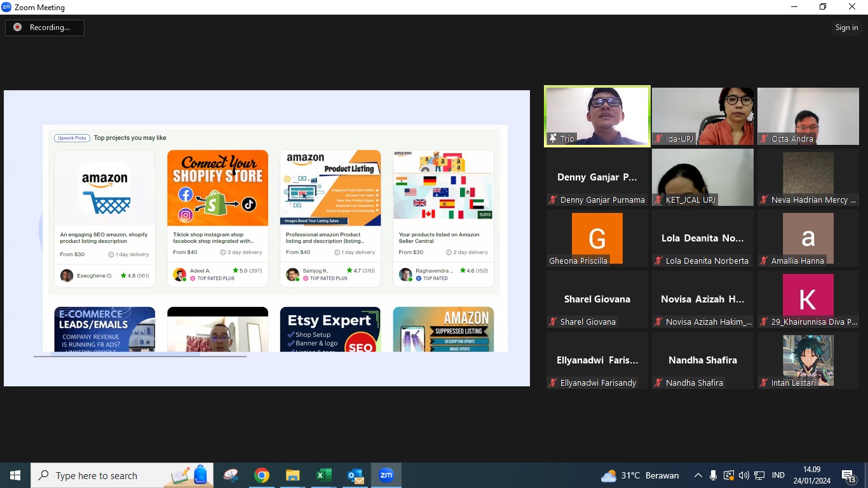Open the Amazon Product Listing card image
Screen dimensions: 868x488
330,188
